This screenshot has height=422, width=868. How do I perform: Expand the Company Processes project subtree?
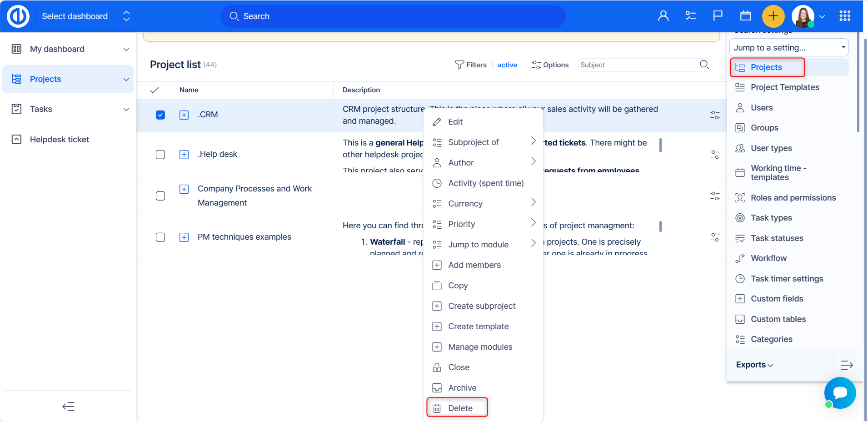(x=184, y=189)
